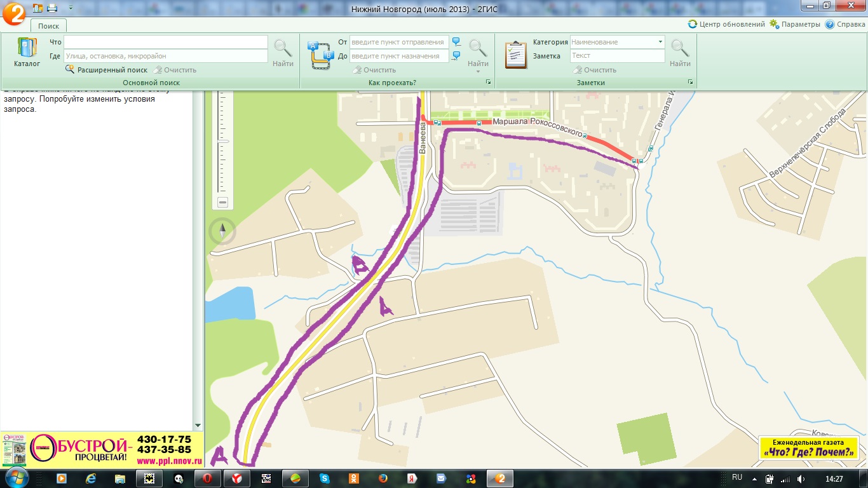Image resolution: width=868 pixels, height=488 pixels.
Task: Click the notes clipboard icon
Action: tap(516, 55)
